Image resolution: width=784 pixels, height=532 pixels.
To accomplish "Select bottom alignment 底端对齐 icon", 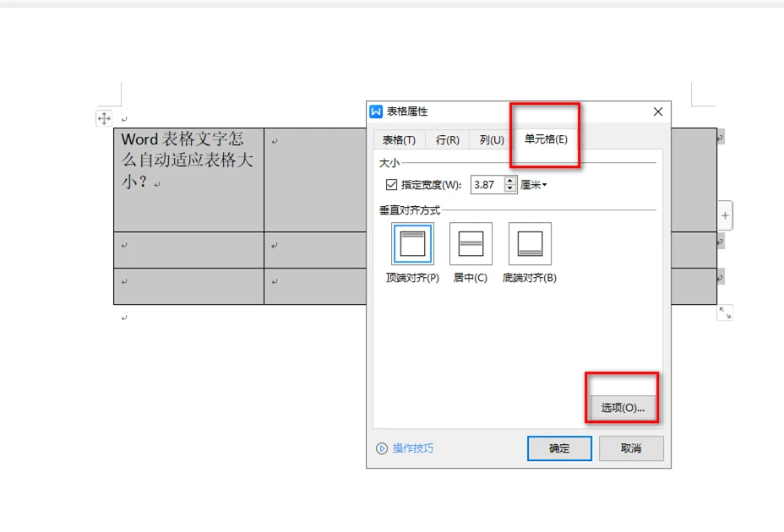I will coord(530,244).
